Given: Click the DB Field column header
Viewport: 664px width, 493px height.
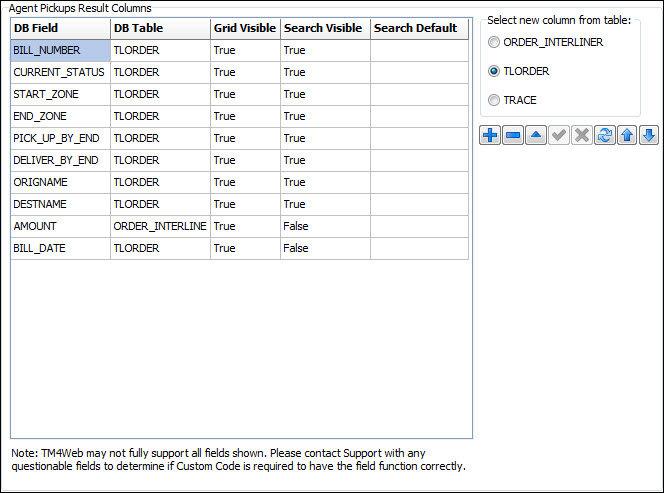Looking at the screenshot, I should [60, 28].
